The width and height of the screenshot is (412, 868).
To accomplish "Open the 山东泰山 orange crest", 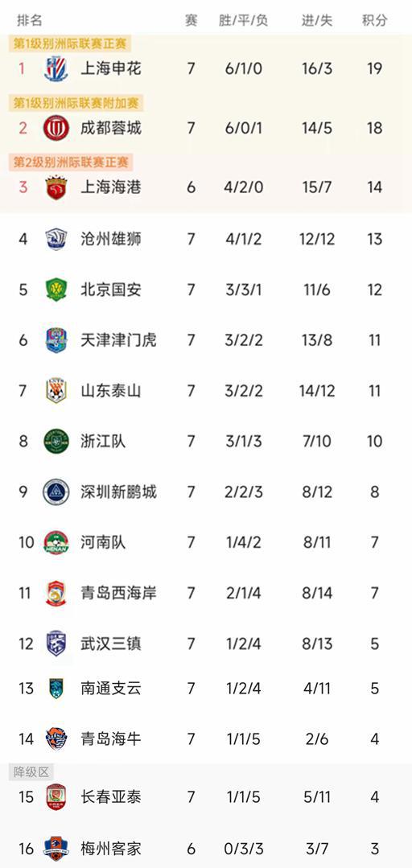I will point(56,391).
